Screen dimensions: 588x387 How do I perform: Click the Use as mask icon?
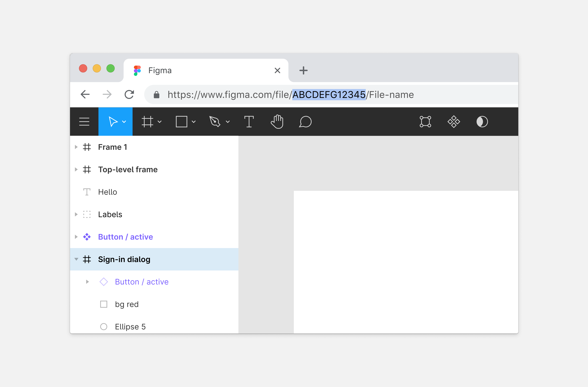coord(482,122)
